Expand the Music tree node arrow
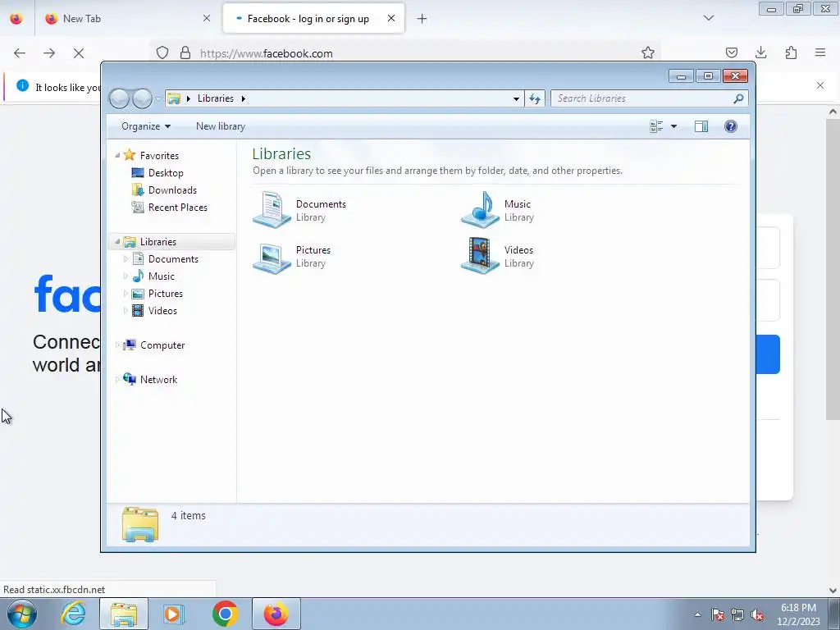840x630 pixels. [x=126, y=276]
